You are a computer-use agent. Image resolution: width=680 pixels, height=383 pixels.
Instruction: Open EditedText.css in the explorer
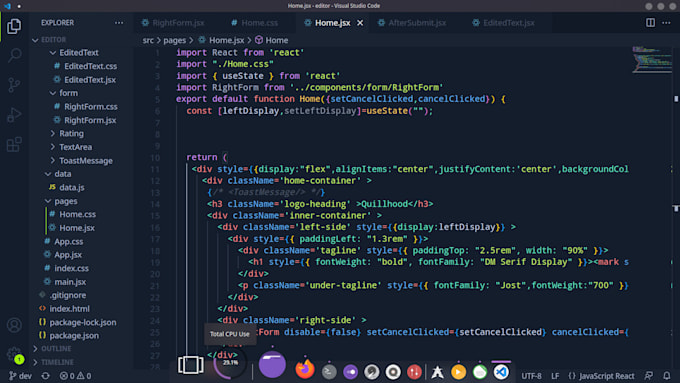point(90,66)
